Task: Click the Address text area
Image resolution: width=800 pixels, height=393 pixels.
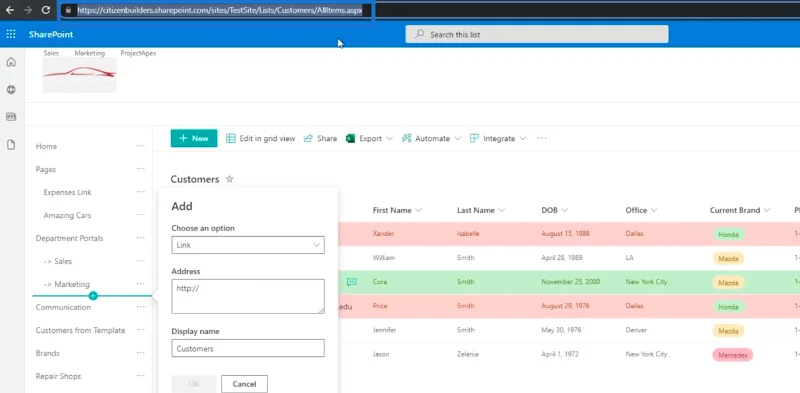Action: [248, 296]
